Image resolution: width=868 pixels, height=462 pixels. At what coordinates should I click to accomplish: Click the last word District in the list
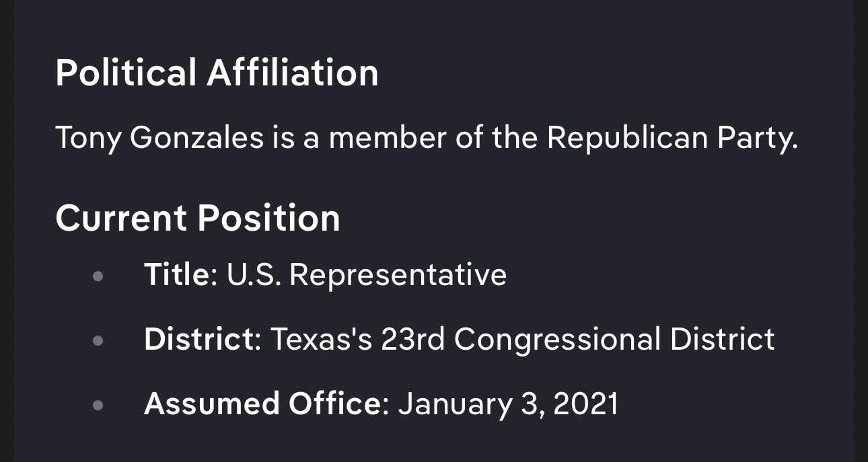click(722, 339)
